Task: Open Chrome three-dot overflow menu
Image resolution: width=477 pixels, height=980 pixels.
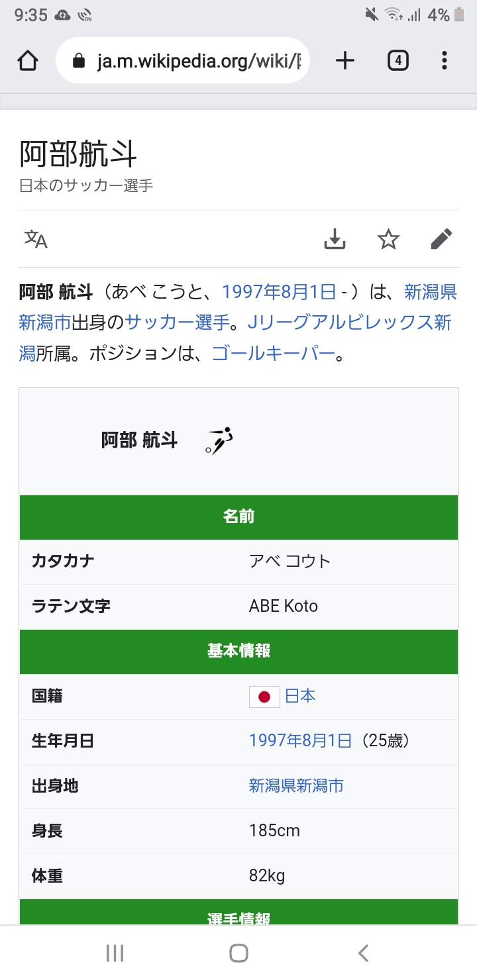Action: click(445, 61)
